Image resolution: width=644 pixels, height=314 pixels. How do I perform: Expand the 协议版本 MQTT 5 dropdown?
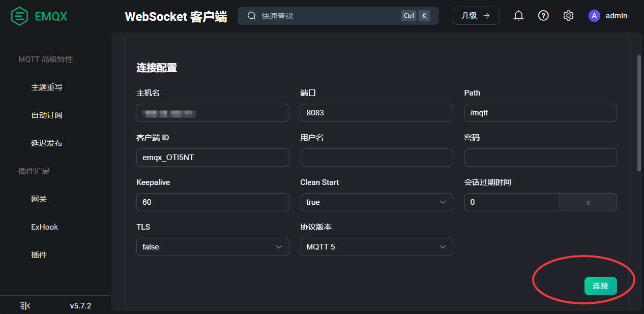pos(376,247)
